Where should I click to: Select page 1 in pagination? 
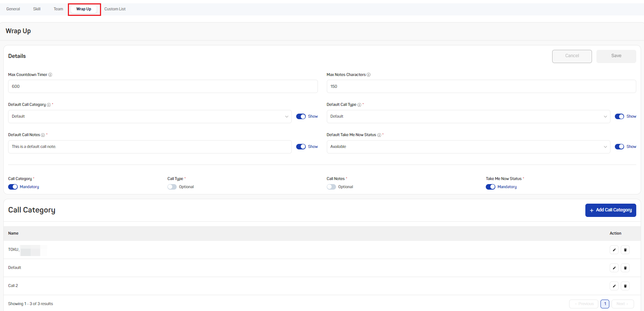coord(605,304)
